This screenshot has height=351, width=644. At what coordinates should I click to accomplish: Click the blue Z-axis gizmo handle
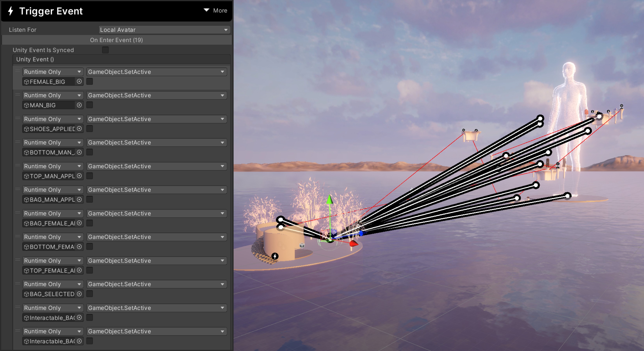click(361, 233)
